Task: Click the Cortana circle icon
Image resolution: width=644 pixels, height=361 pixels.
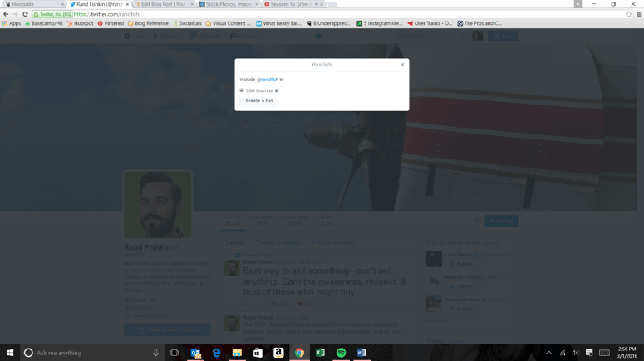Action: [x=28, y=353]
